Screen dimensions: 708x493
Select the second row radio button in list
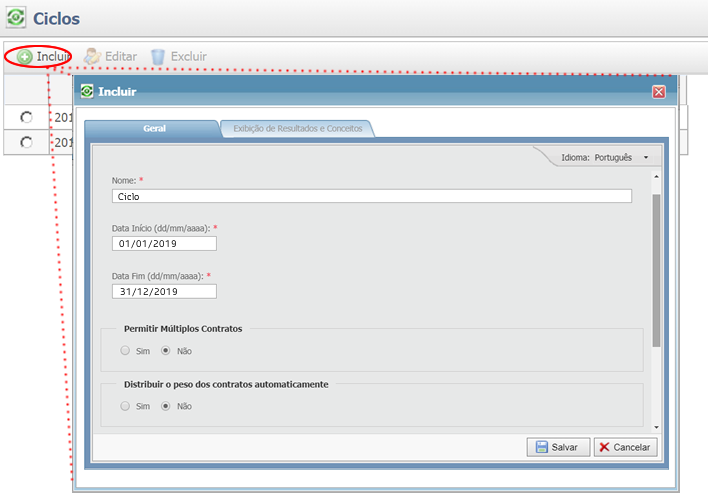27,143
